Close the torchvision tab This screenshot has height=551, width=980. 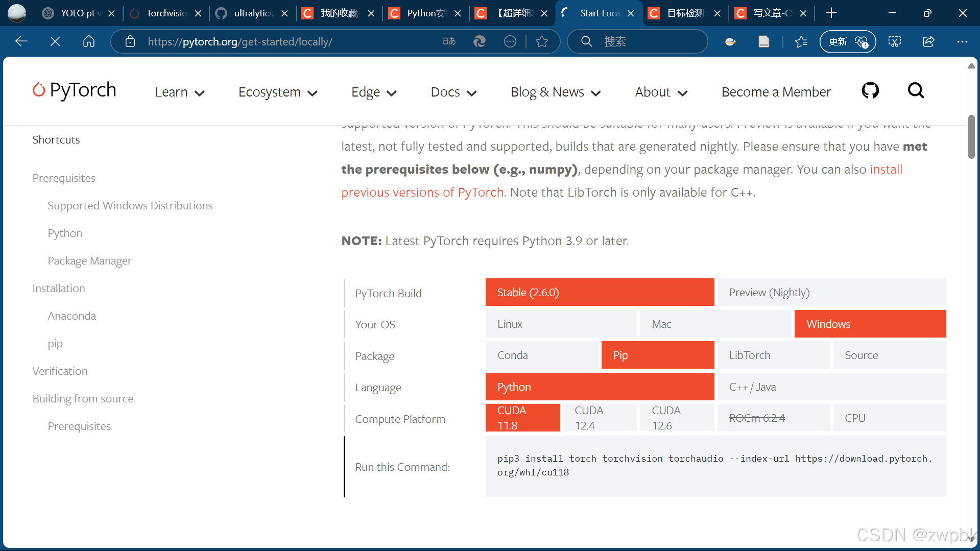[x=198, y=13]
